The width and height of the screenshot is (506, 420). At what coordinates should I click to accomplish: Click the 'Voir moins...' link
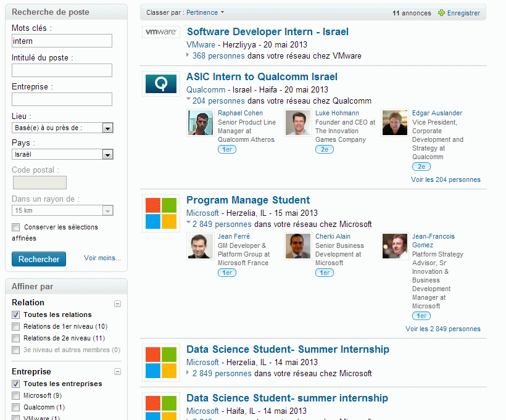click(102, 258)
